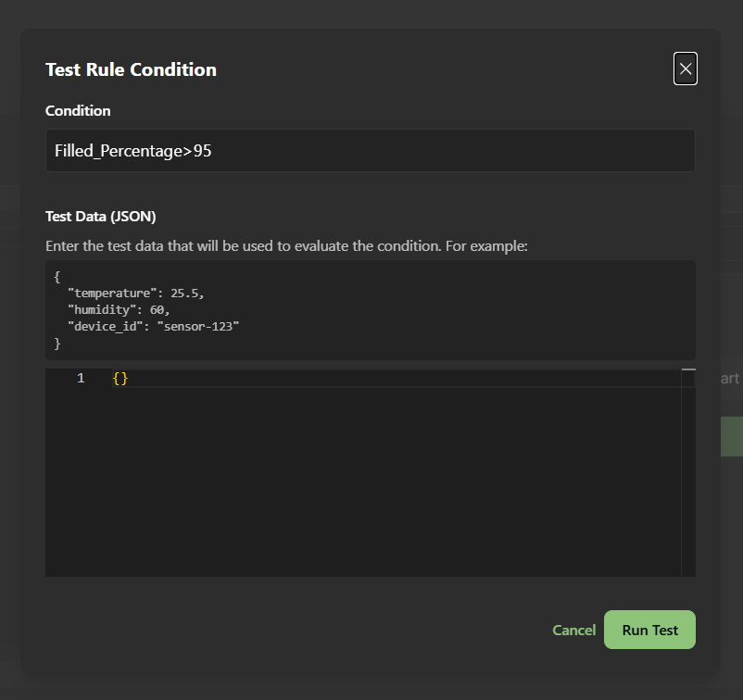Viewport: 743px width, 700px height.
Task: Select the closing brace in the JSON editor
Action: [x=123, y=378]
